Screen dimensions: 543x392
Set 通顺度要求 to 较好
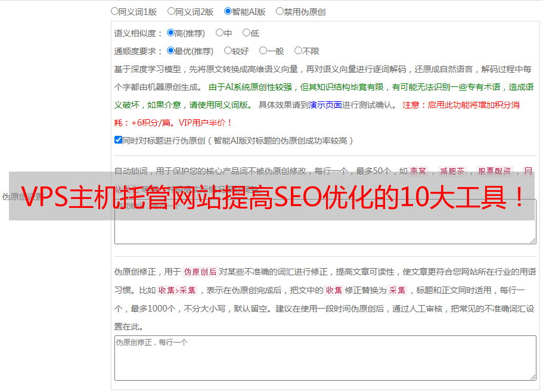[228, 51]
